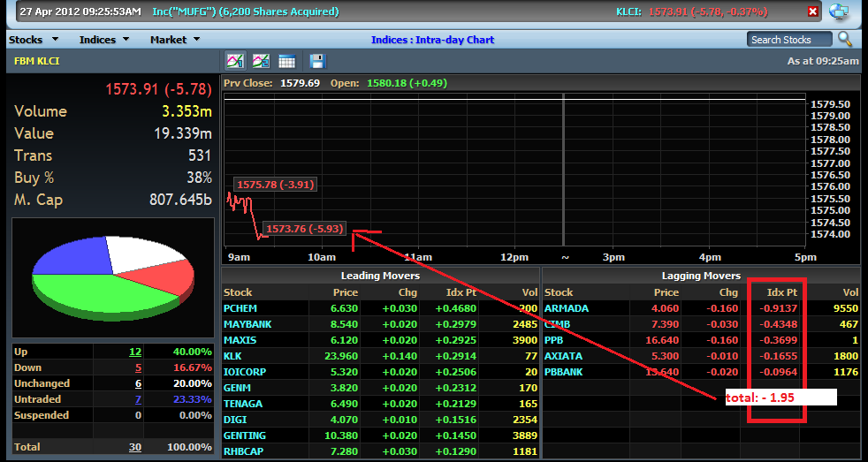Click As at 09:25am timestamp
The height and width of the screenshot is (462, 868).
tap(823, 62)
